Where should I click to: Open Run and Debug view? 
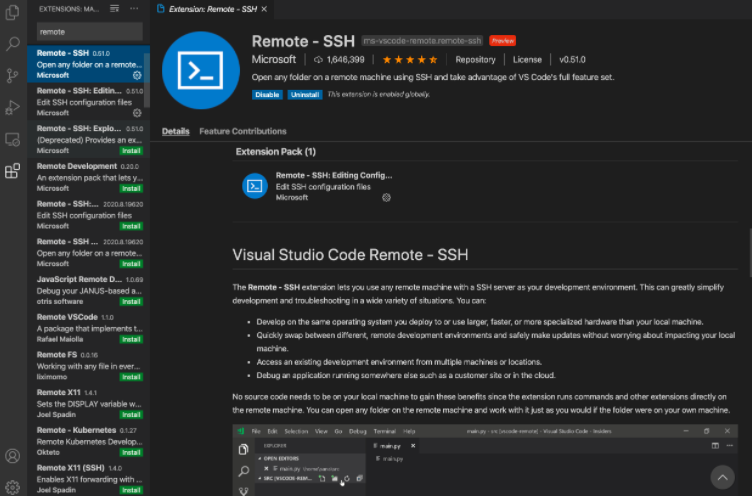[x=12, y=107]
